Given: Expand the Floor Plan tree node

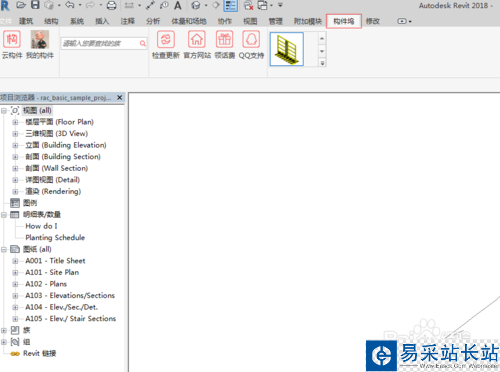Looking at the screenshot, I should click(x=15, y=122).
